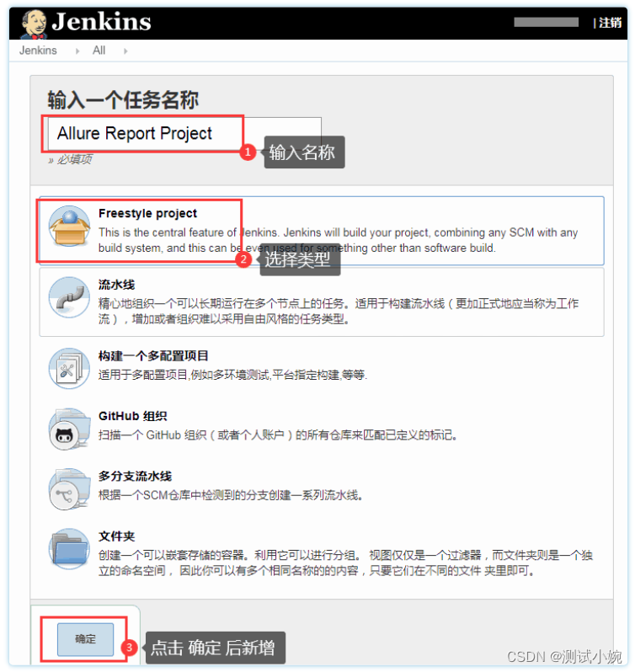Screen dimensions: 635x672
Task: Click the 适用于多配置项目 description
Action: click(232, 375)
